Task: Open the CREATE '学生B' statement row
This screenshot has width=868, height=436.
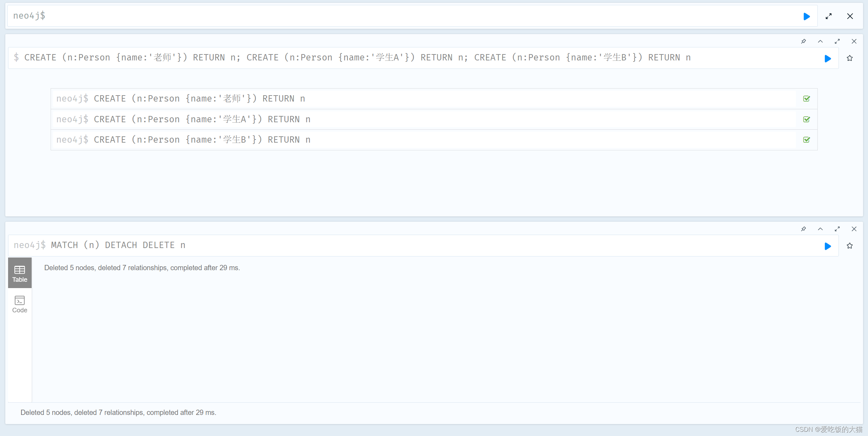Action: point(434,140)
